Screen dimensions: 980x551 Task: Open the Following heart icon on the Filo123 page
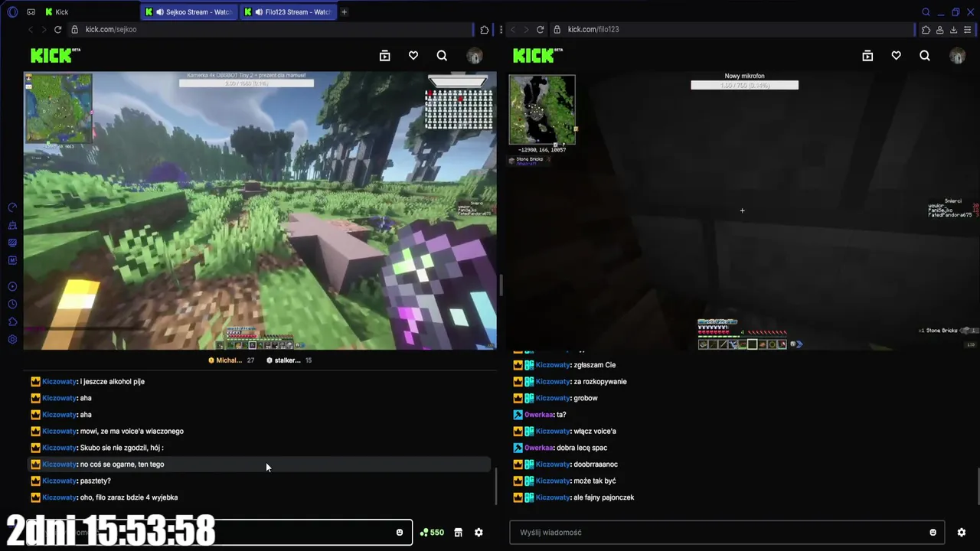pos(896,55)
